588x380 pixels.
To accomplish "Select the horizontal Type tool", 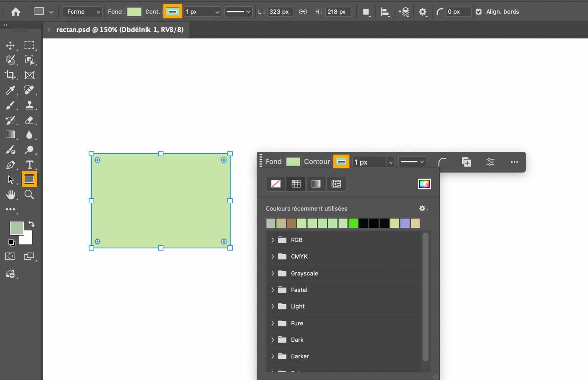I will point(29,165).
